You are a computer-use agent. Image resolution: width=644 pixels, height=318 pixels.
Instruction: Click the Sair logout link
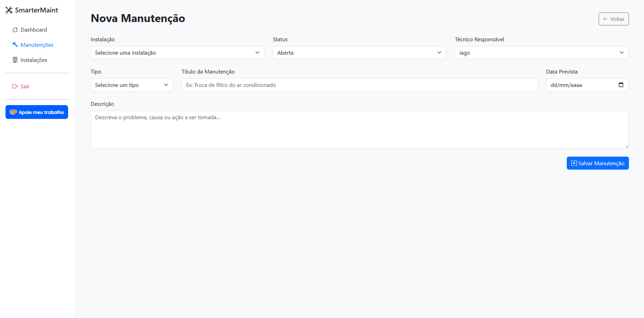coord(25,87)
